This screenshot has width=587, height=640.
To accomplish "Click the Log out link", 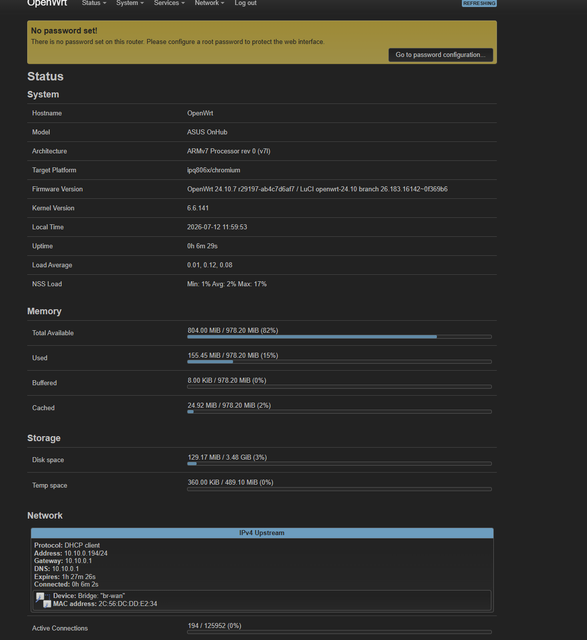I will 245,3.
